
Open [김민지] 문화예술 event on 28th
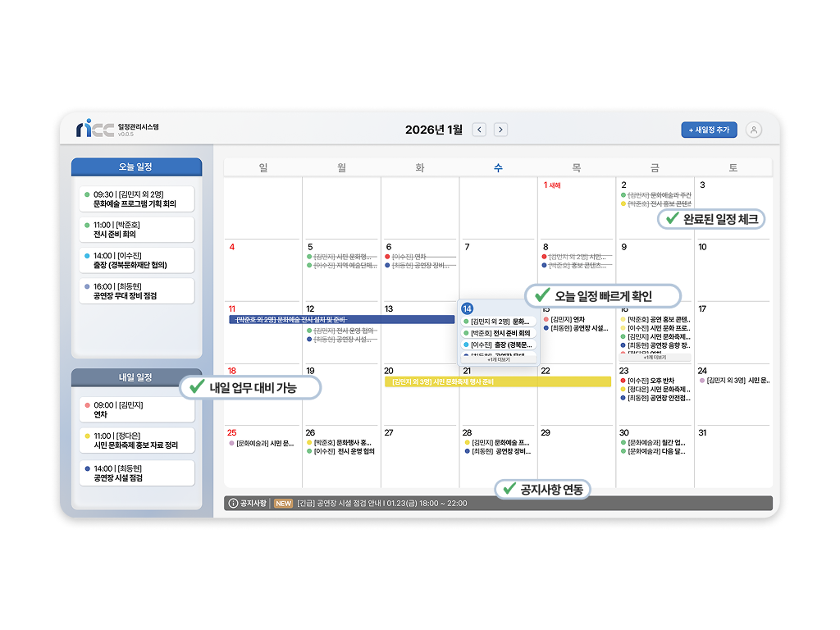coord(498,442)
